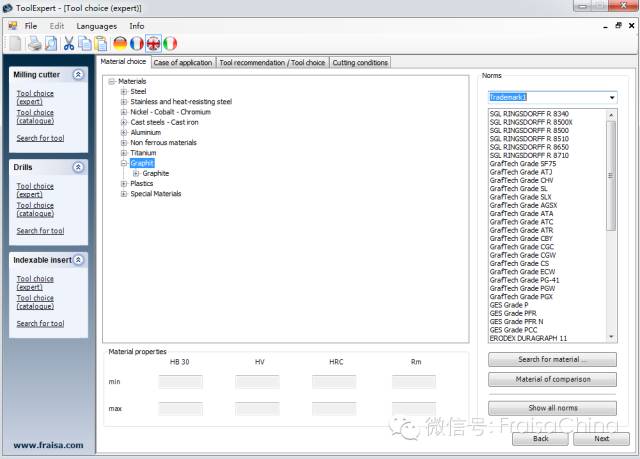Viewport: 640px width, 459px height.
Task: Switch language with the Italian flag icon
Action: pos(170,43)
